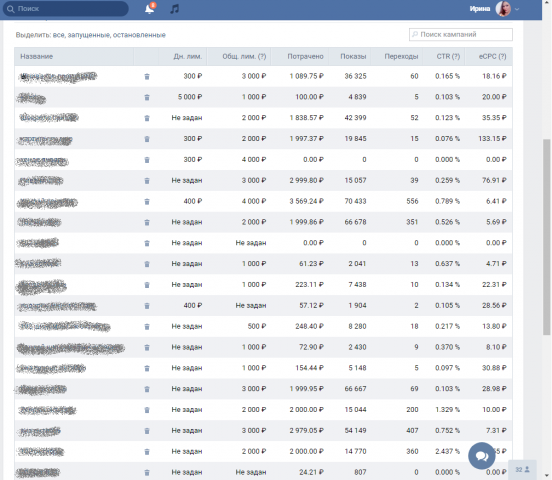
Task: Open the online friends counter showing 32
Action: click(x=522, y=469)
